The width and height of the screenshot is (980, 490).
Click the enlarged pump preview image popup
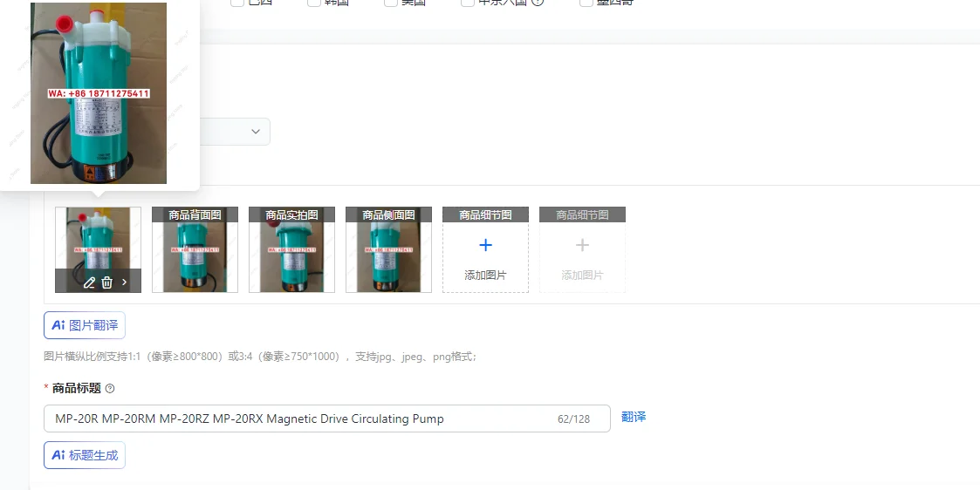pos(99,93)
